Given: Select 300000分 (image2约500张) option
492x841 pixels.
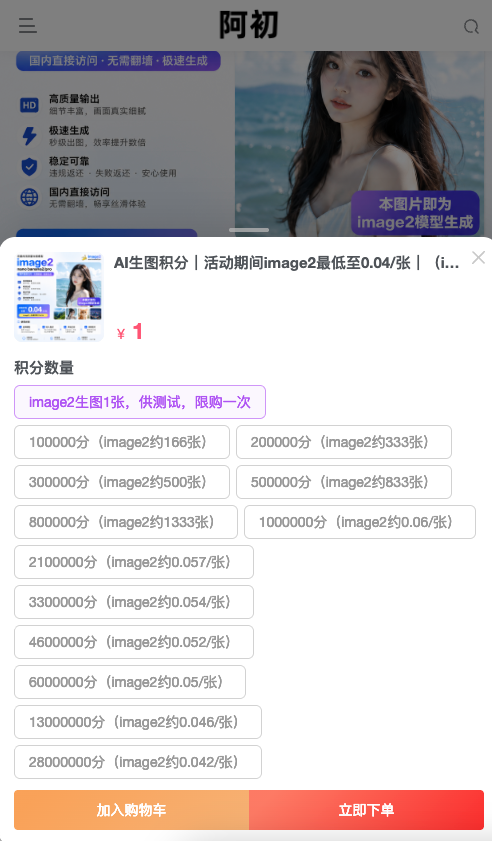Looking at the screenshot, I should [x=122, y=482].
